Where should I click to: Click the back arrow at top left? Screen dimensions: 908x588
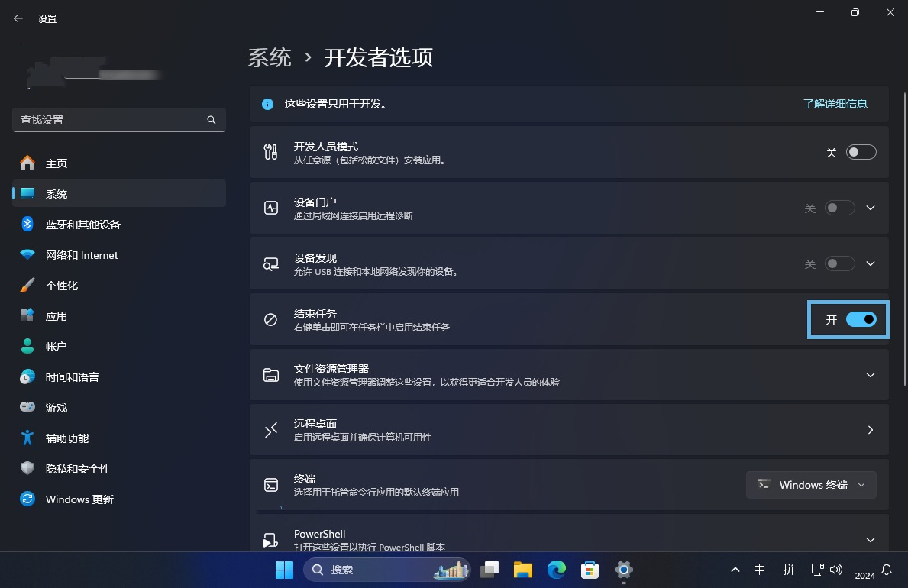pos(17,18)
